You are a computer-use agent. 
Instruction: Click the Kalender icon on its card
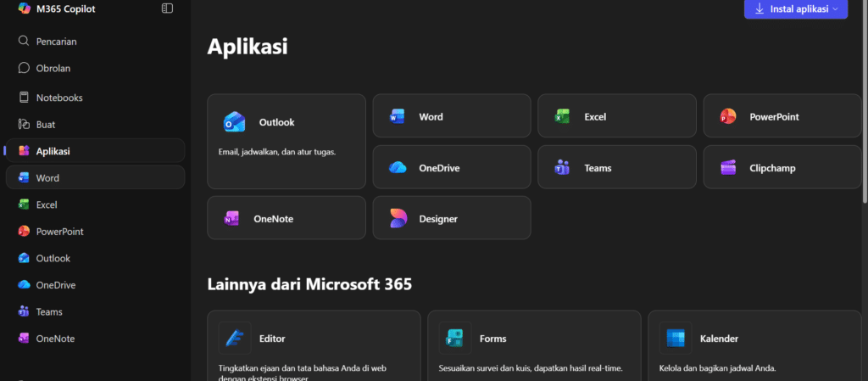676,338
